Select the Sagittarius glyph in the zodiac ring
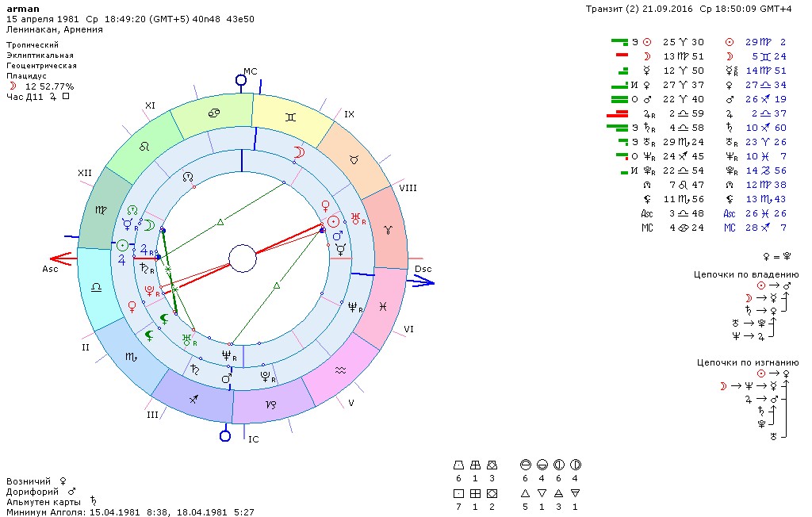Screen dimensions: 812x517 [x=191, y=400]
